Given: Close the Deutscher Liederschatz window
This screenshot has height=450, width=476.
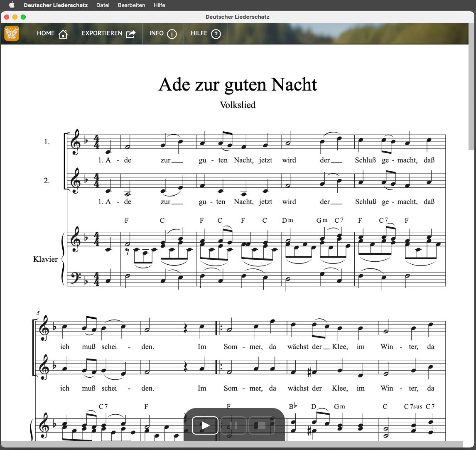Looking at the screenshot, I should 7,17.
